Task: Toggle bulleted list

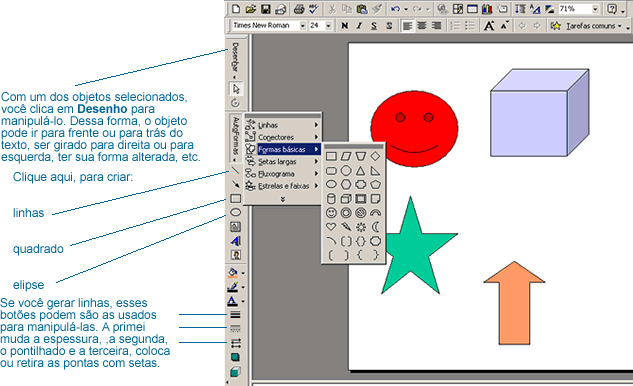Action: tap(470, 25)
